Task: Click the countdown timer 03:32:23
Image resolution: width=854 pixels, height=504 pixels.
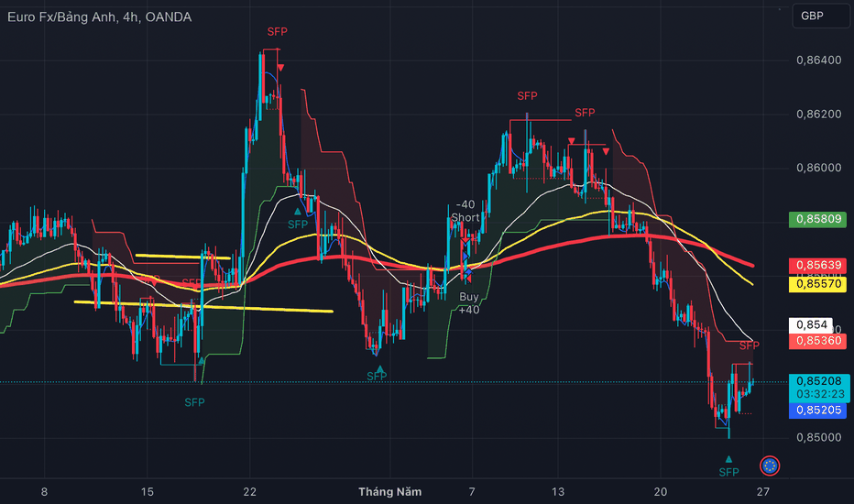Action: pos(820,394)
